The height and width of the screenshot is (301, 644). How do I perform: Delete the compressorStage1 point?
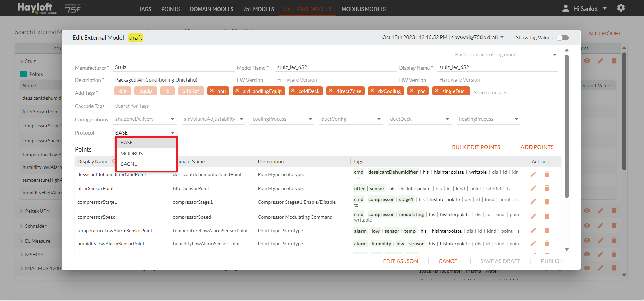[547, 202]
